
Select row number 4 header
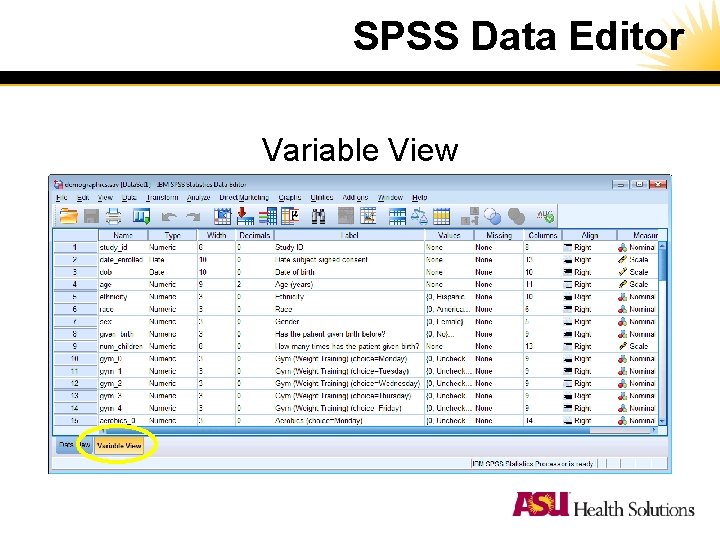point(75,285)
